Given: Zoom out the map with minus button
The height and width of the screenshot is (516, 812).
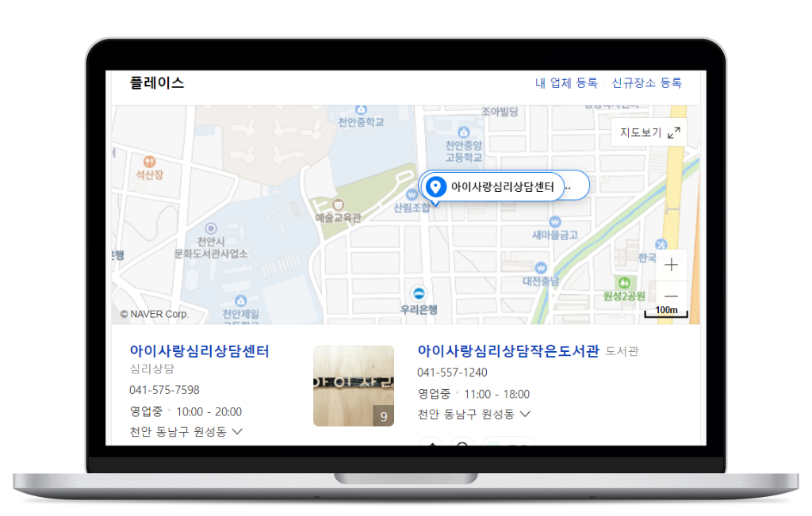Looking at the screenshot, I should (671, 296).
